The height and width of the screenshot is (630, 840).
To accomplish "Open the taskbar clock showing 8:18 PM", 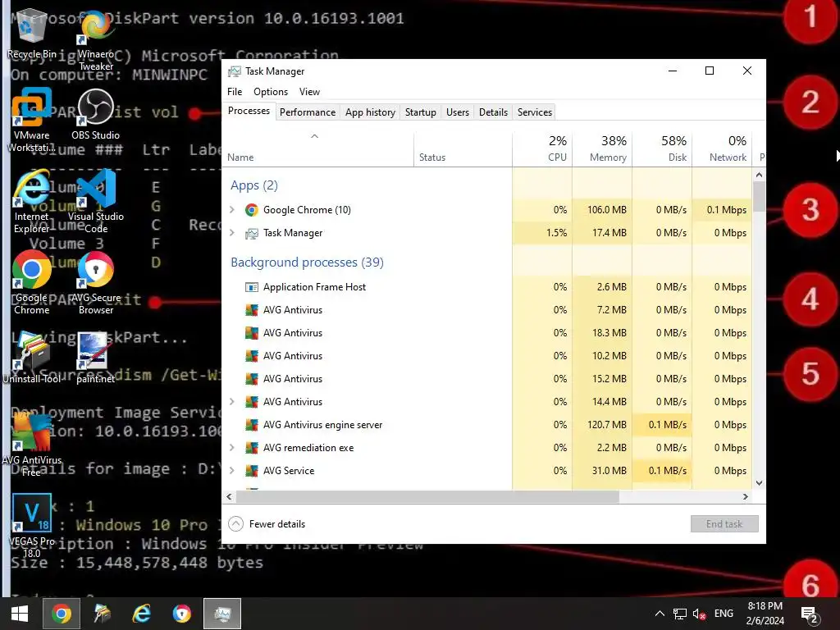I will tap(765, 614).
